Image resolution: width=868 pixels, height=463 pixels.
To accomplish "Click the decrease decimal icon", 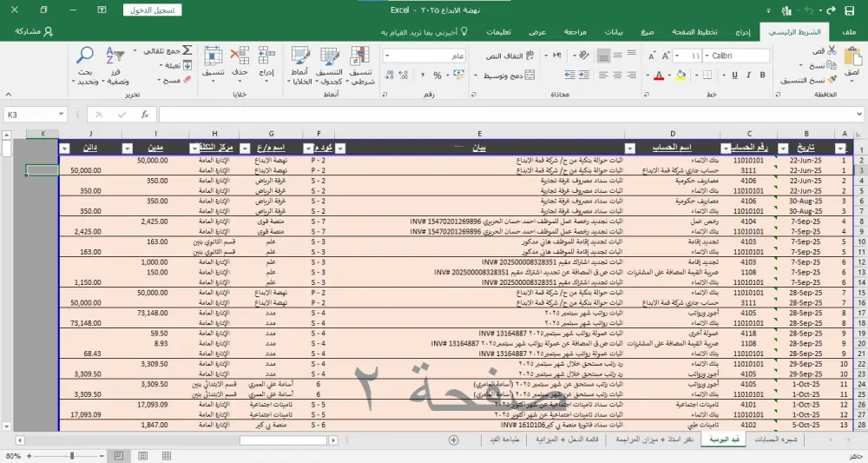I will (389, 76).
